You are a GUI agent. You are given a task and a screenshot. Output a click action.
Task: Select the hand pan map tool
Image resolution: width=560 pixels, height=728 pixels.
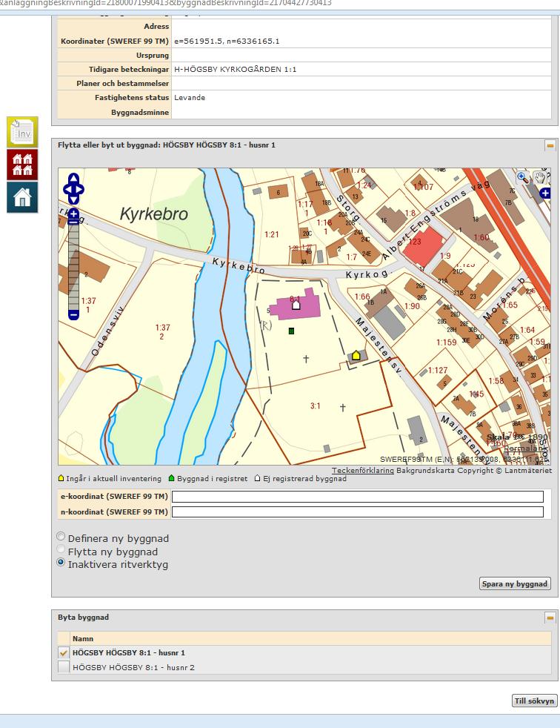(541, 177)
